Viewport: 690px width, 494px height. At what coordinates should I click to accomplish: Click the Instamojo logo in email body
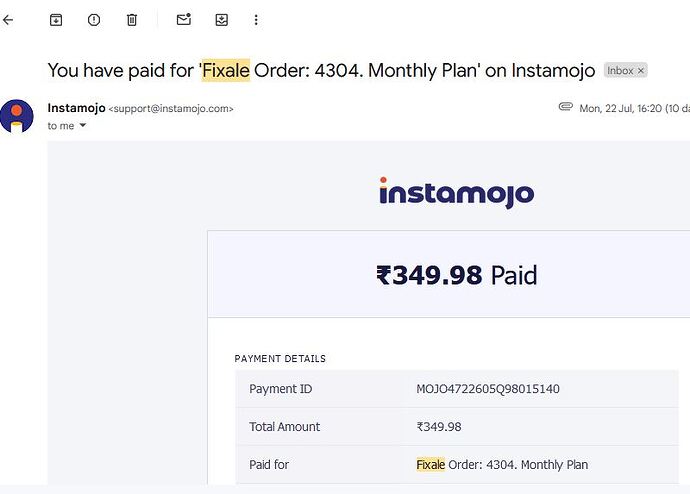click(x=457, y=193)
